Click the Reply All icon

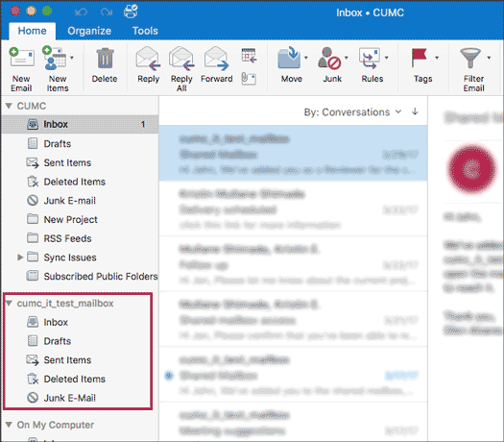click(181, 59)
